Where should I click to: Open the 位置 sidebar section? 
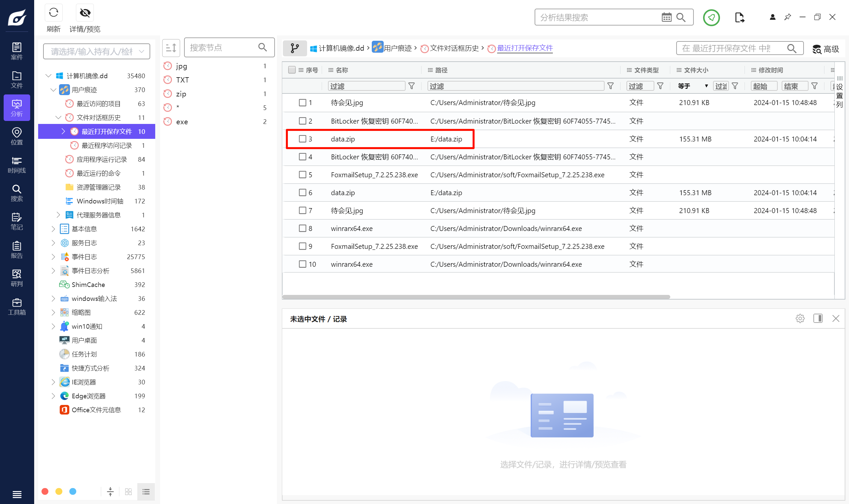point(17,136)
